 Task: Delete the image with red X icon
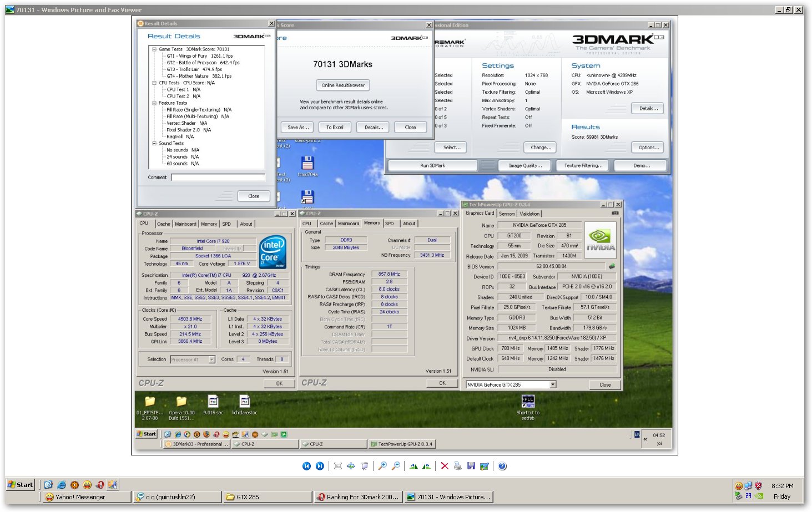[445, 466]
